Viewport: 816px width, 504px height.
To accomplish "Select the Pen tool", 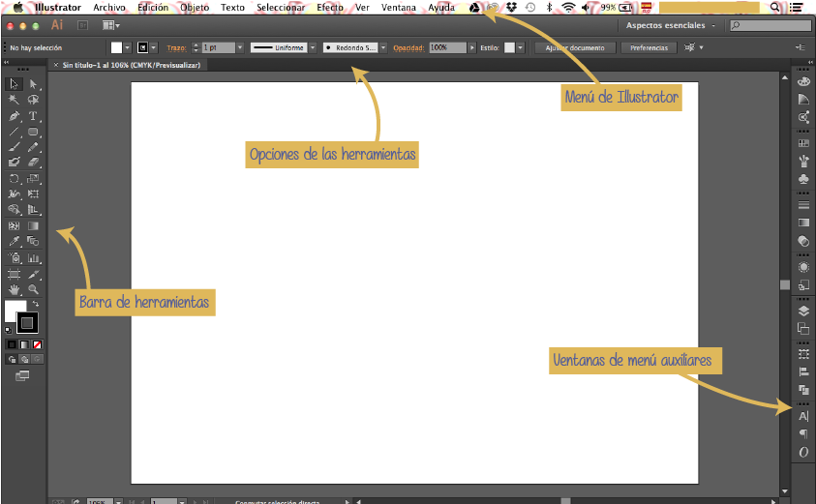I will click(15, 115).
